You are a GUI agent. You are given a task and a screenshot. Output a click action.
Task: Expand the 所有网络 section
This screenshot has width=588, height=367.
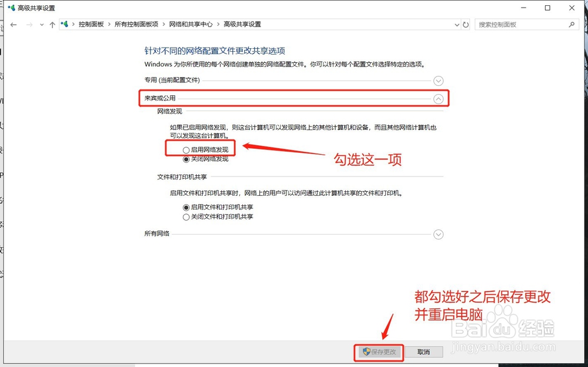438,234
